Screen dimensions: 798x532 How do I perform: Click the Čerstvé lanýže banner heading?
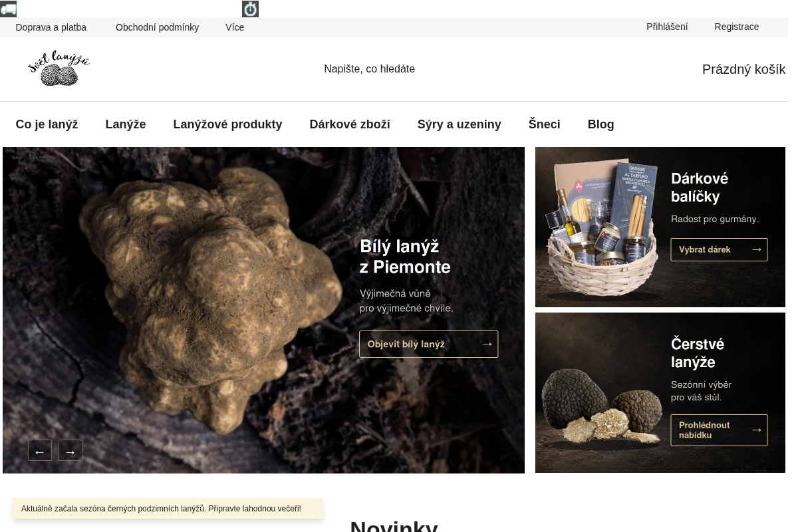(x=698, y=353)
